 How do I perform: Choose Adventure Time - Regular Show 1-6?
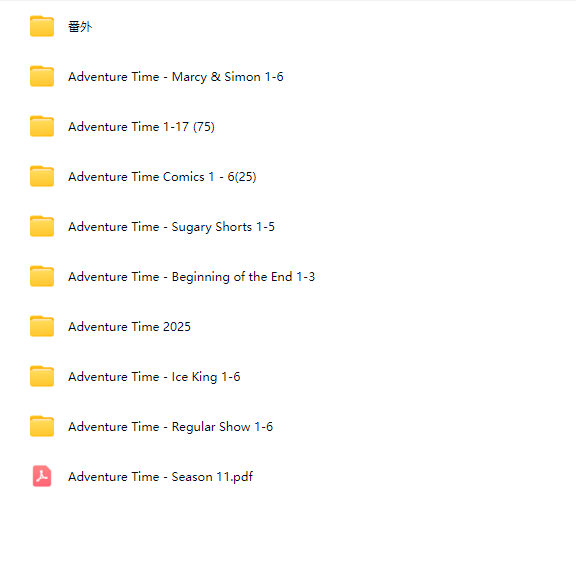tap(170, 426)
